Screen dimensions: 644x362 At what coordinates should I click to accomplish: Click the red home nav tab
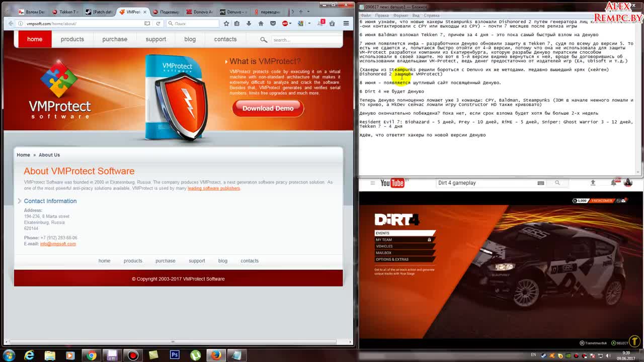click(35, 39)
